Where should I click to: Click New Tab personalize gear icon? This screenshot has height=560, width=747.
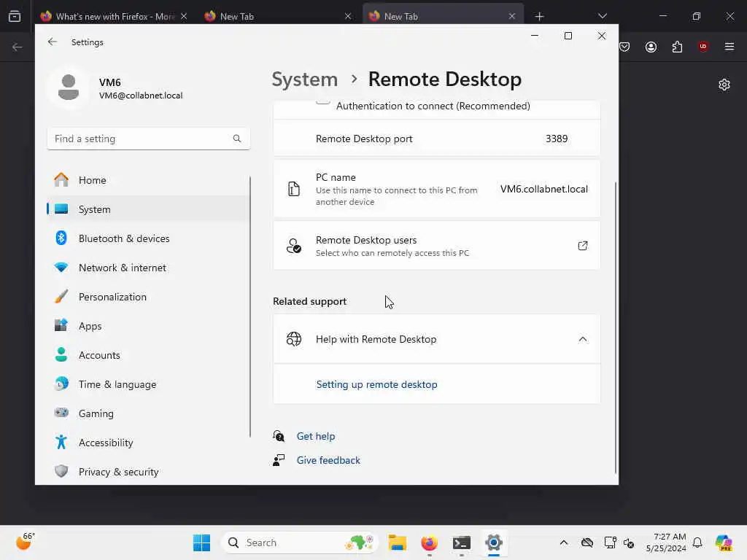pos(724,85)
